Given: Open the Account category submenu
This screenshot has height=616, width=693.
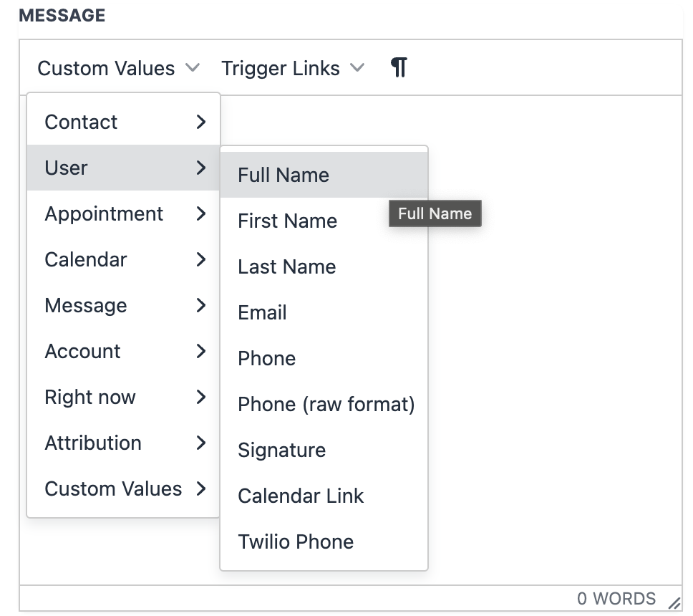Looking at the screenshot, I should tap(123, 351).
